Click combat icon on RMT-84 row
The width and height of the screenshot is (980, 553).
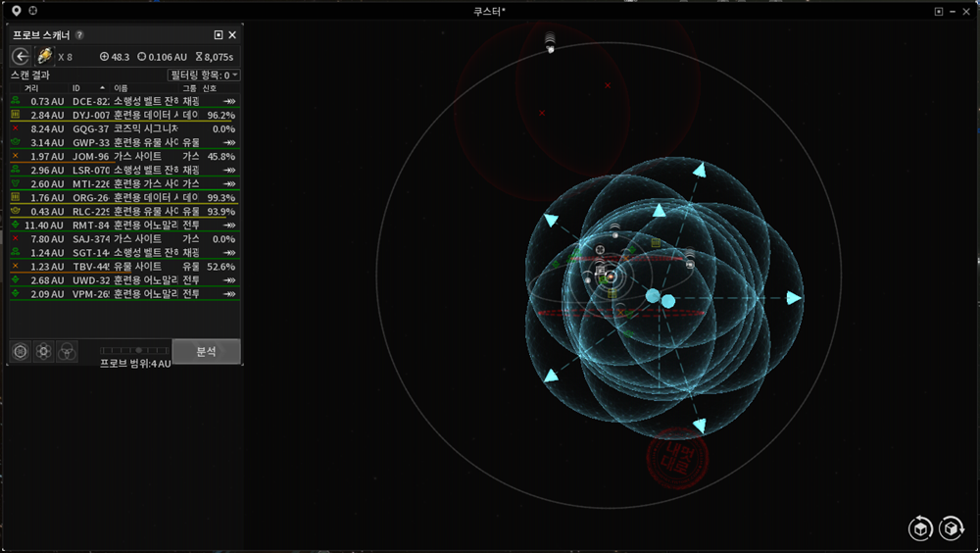(16, 225)
